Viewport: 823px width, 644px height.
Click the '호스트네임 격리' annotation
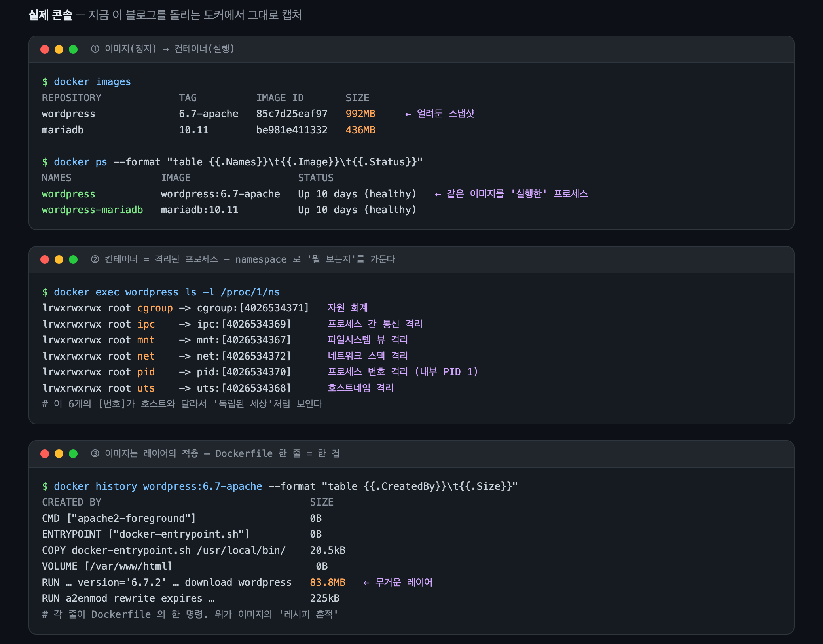[360, 388]
